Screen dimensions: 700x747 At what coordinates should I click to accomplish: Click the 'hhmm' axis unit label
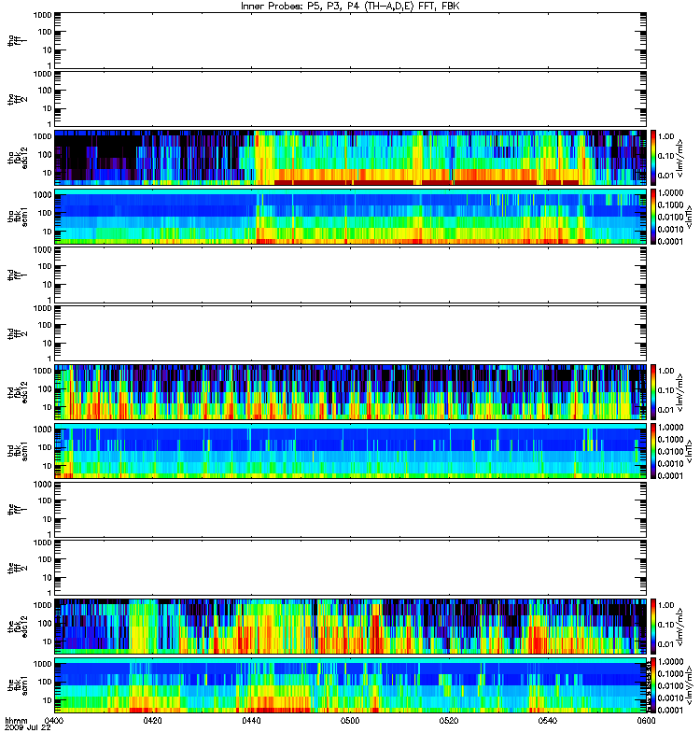[16, 720]
